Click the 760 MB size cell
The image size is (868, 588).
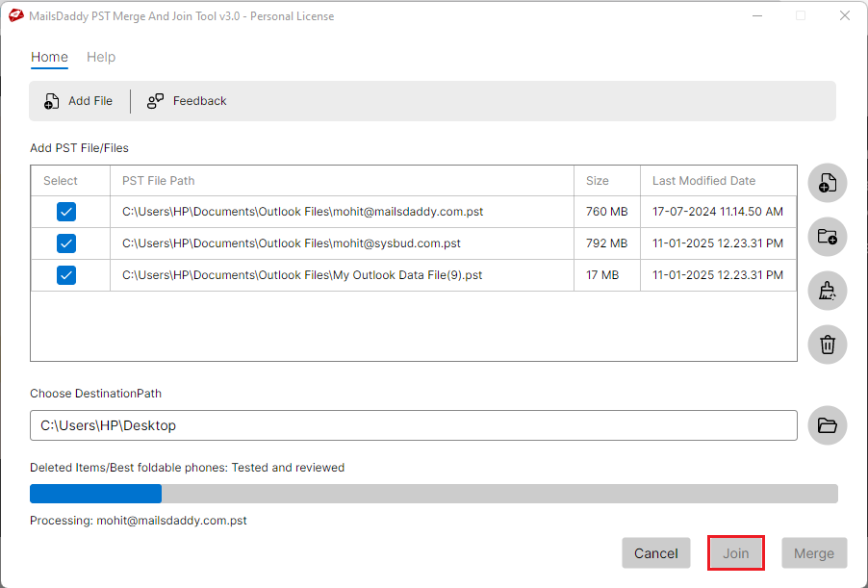[x=607, y=212]
